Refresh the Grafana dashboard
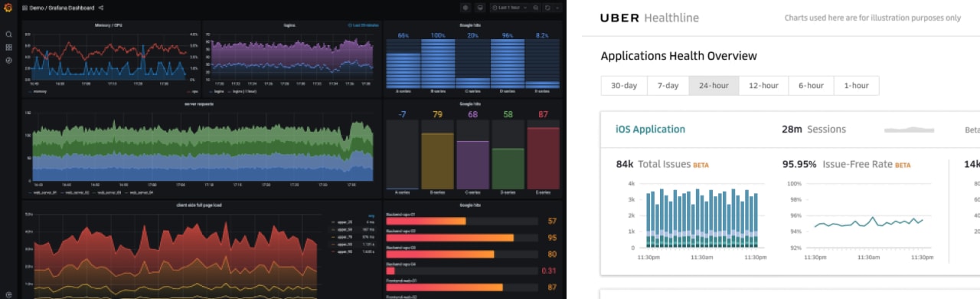This screenshot has width=980, height=299. pos(547,8)
